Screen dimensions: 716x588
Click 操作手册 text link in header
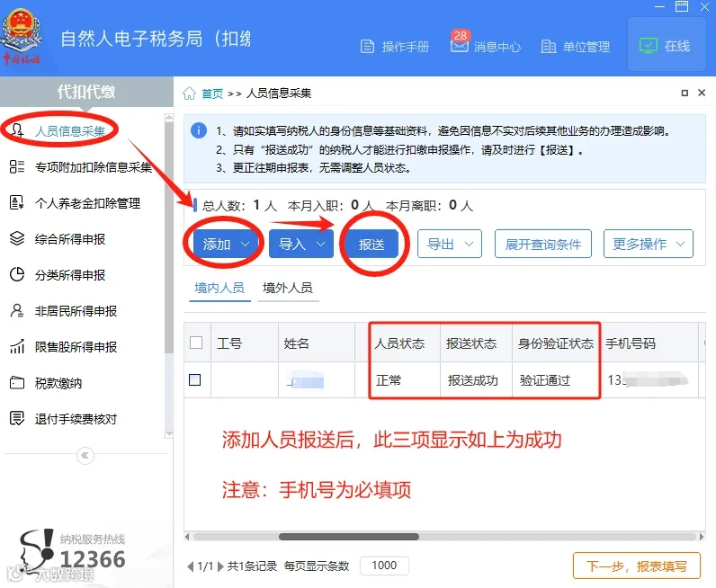[x=406, y=47]
